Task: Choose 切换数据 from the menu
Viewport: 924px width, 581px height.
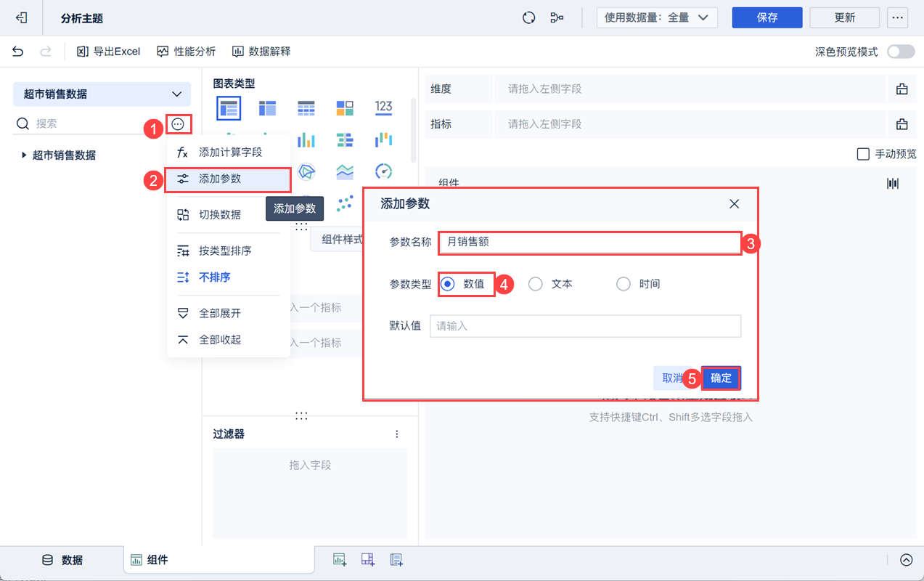Action: tap(229, 215)
